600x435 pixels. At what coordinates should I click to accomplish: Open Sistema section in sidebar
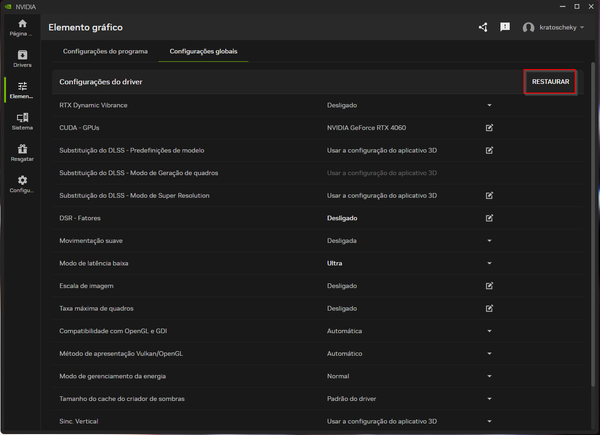[x=22, y=122]
